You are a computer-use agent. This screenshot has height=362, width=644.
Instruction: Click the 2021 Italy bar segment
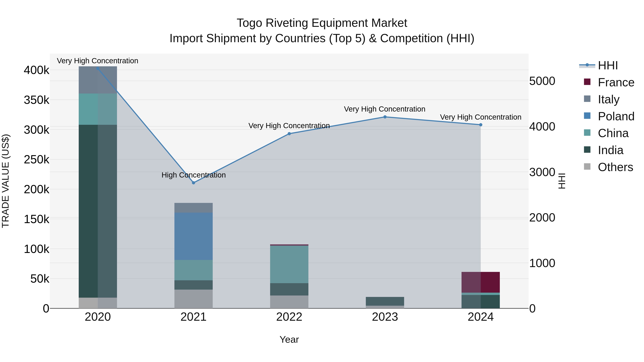194,208
